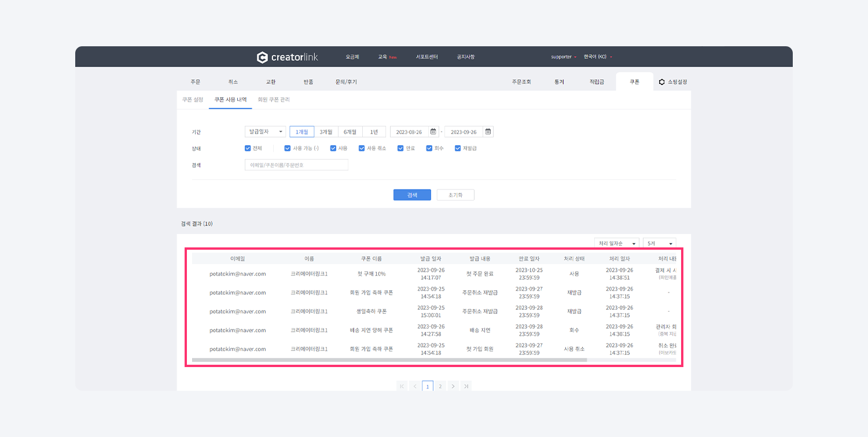Go to the previous results page
This screenshot has height=437, width=868.
[x=415, y=386]
